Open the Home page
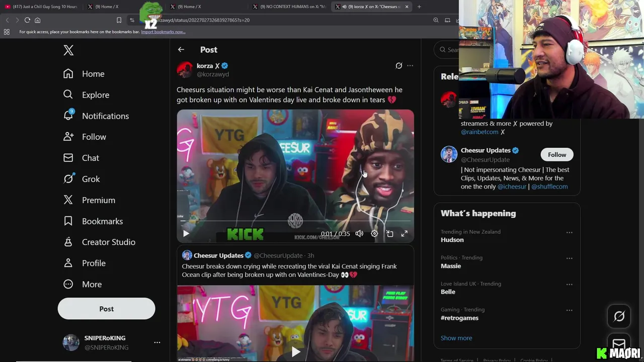This screenshot has width=644, height=362. coord(84,74)
